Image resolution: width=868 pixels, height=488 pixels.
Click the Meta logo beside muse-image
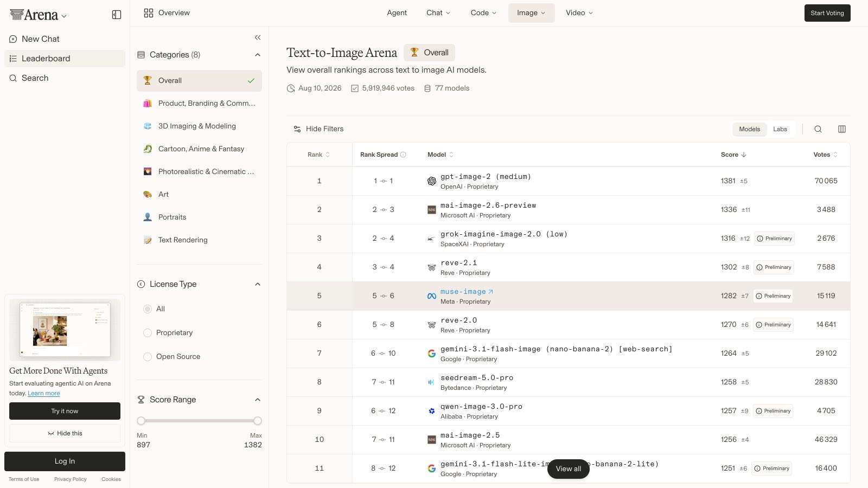[x=432, y=296]
